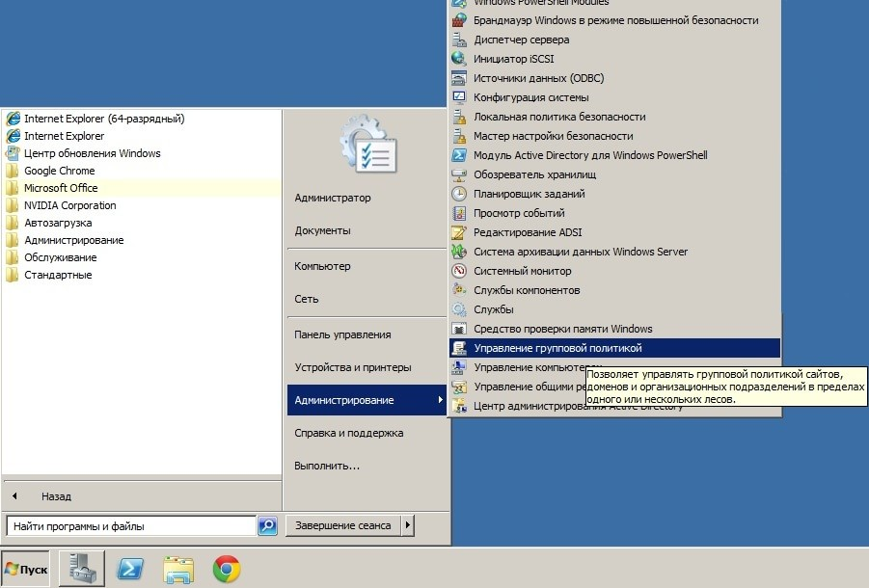The width and height of the screenshot is (869, 588).
Task: Launch Google Chrome from the taskbar
Action: (x=227, y=569)
